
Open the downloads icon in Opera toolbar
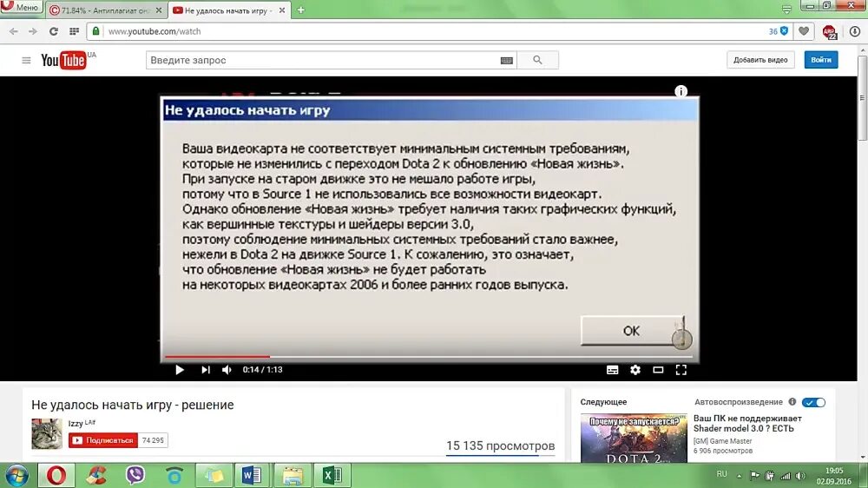click(855, 31)
